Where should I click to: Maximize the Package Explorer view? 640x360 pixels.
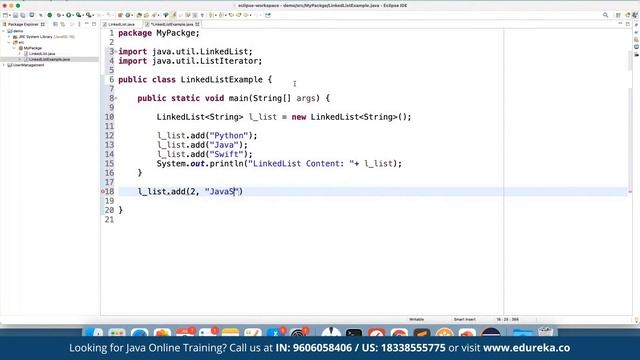click(94, 24)
